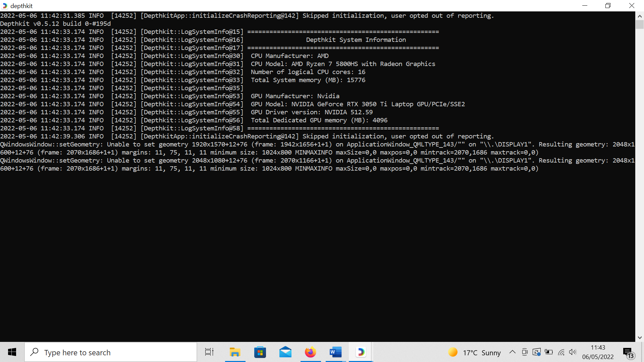Open the Mail app
This screenshot has width=644, height=362.
coord(285,352)
